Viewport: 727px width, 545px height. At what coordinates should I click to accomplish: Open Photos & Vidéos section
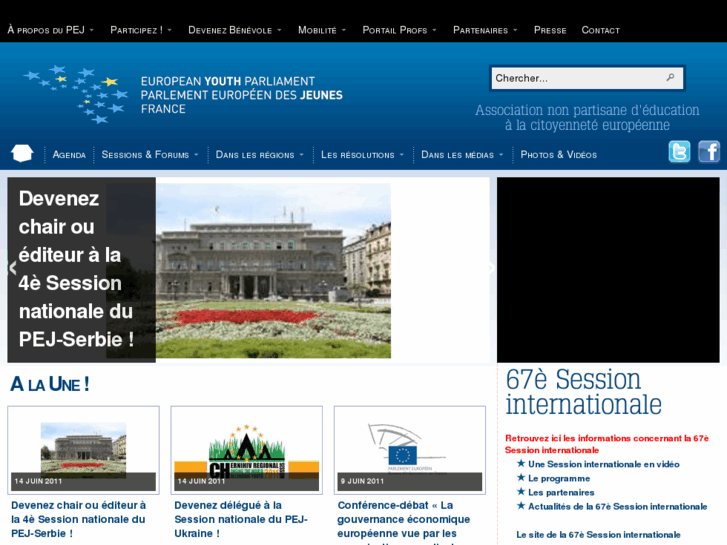click(x=559, y=154)
